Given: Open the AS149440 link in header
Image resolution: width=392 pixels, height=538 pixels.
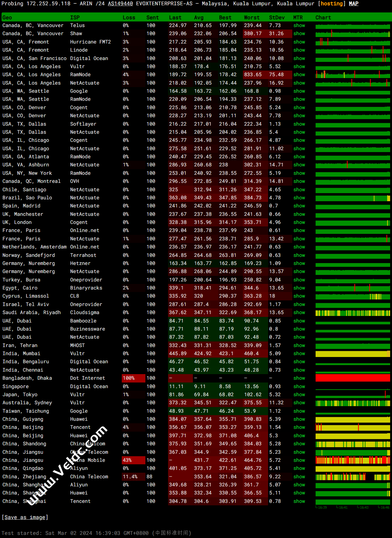Looking at the screenshot, I should [120, 4].
